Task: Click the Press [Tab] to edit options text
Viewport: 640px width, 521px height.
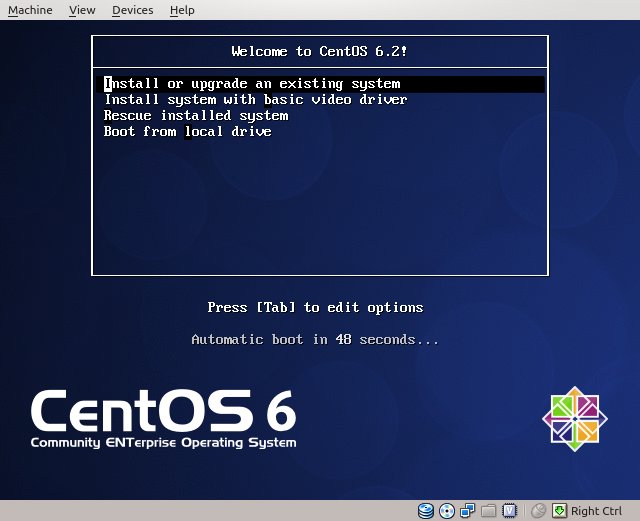Action: (315, 307)
